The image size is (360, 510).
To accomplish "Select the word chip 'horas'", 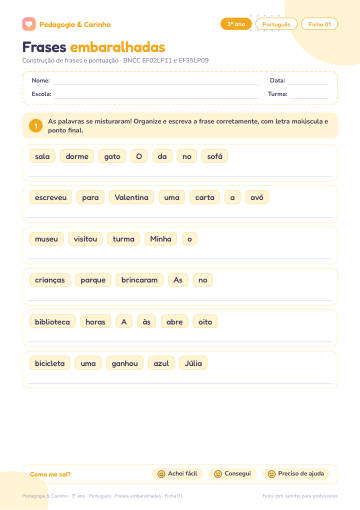I will point(95,322).
